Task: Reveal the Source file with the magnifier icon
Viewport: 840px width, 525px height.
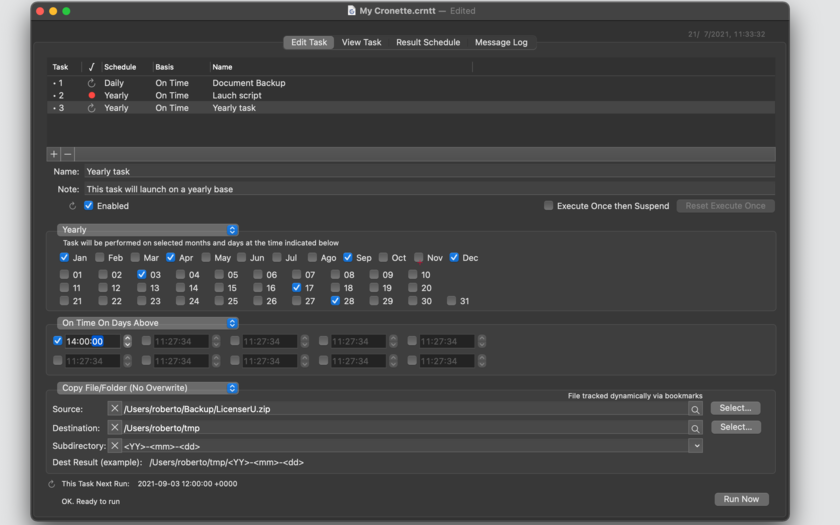Action: pos(695,409)
